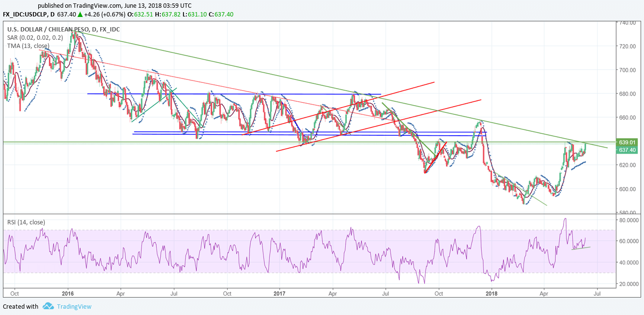Click the 700.00 price axis value
644x315 pixels.
628,70
